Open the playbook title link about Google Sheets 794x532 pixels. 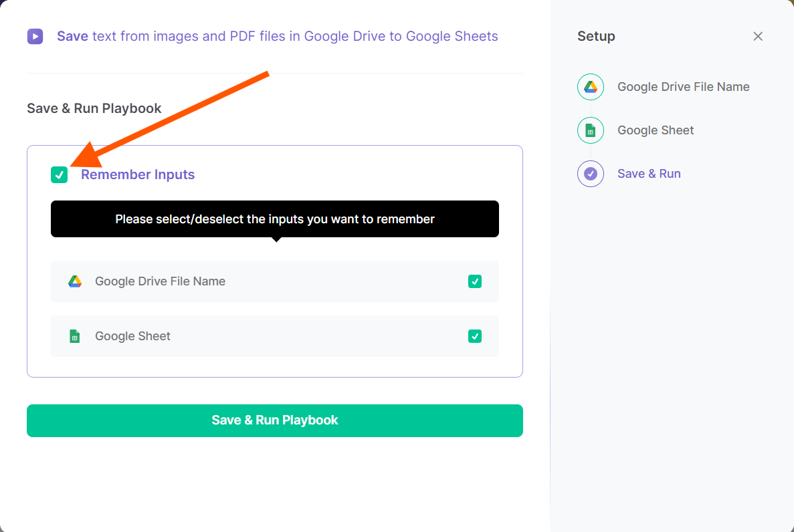click(277, 37)
